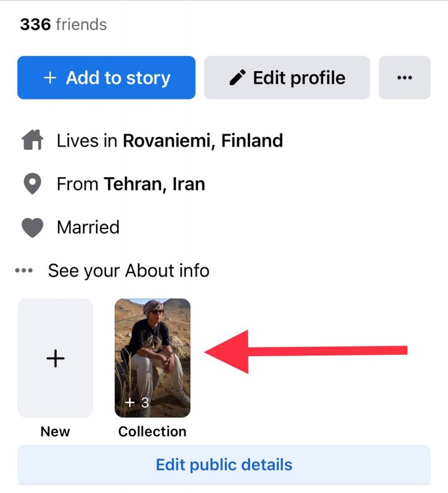
Task: Open See your About info
Action: tap(129, 270)
